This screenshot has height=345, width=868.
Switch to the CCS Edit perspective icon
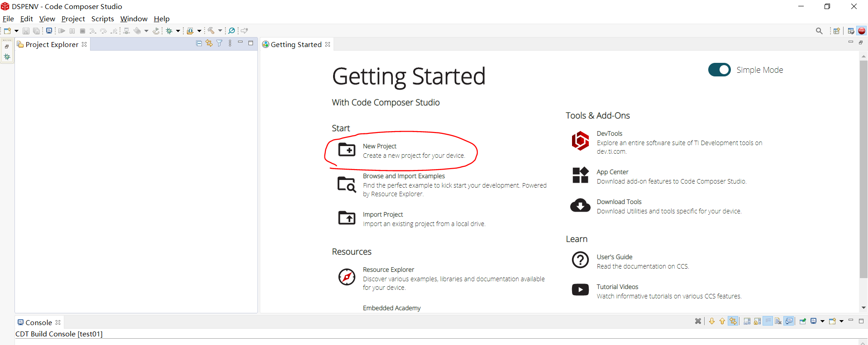pyautogui.click(x=851, y=31)
